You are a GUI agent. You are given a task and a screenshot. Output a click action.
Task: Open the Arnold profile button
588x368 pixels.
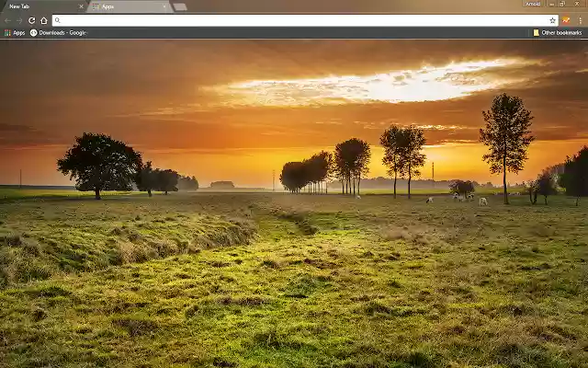coord(533,4)
